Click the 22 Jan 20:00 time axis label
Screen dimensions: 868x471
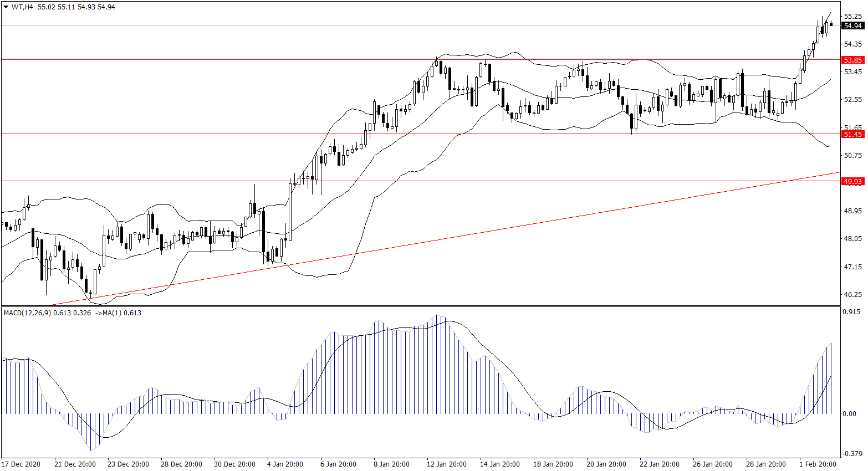pos(659,464)
